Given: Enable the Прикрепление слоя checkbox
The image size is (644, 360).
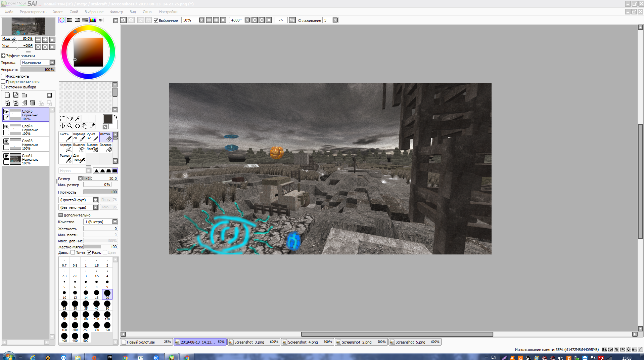Looking at the screenshot, I should (x=3, y=82).
